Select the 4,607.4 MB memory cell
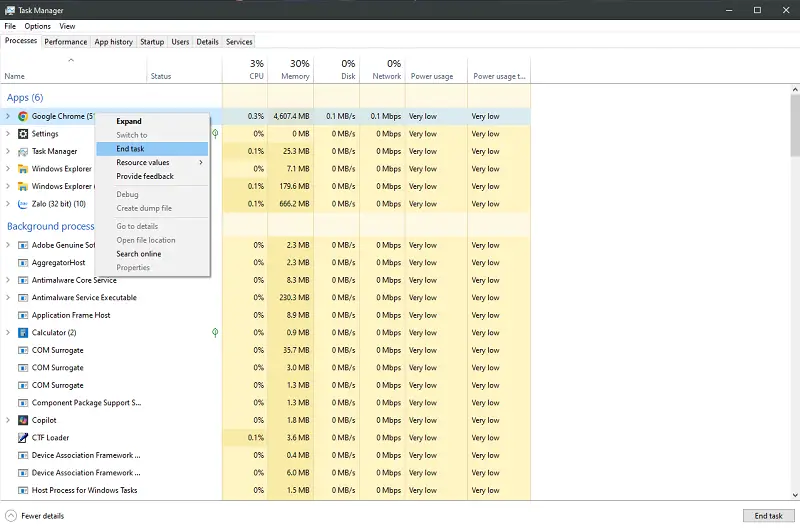The width and height of the screenshot is (800, 531). [291, 116]
